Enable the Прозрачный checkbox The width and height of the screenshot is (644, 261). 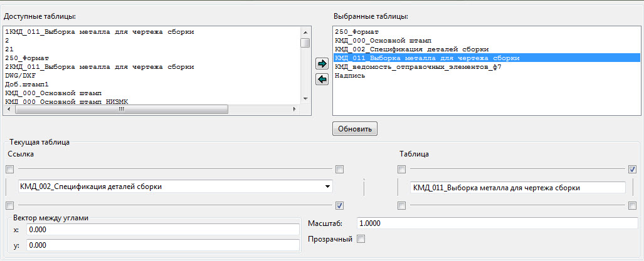click(361, 238)
